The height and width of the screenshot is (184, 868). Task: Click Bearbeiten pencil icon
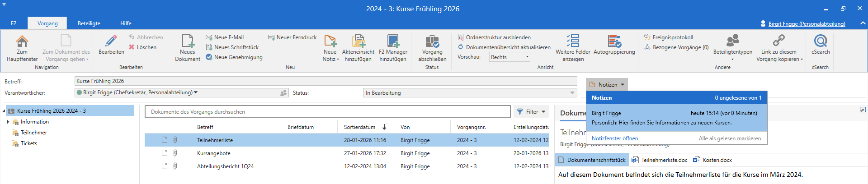[111, 41]
